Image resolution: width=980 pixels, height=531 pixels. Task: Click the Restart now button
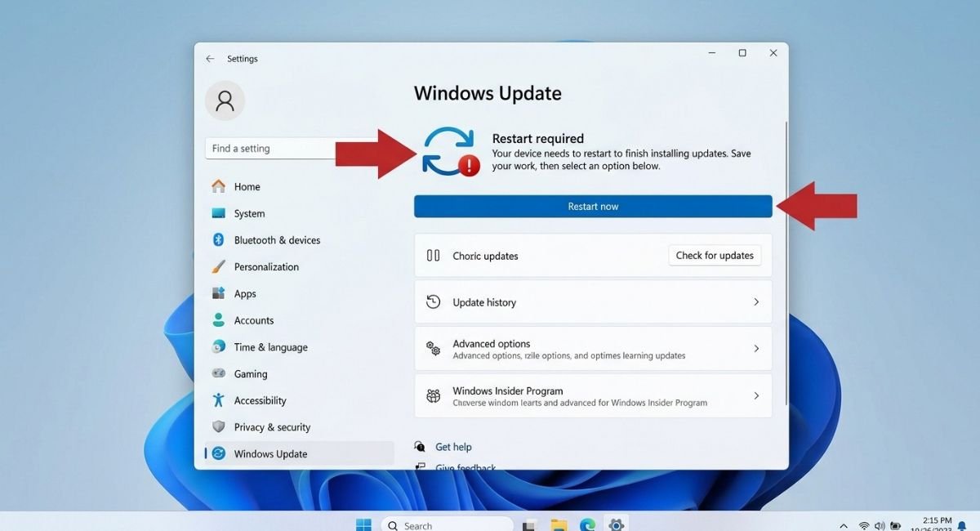click(593, 207)
